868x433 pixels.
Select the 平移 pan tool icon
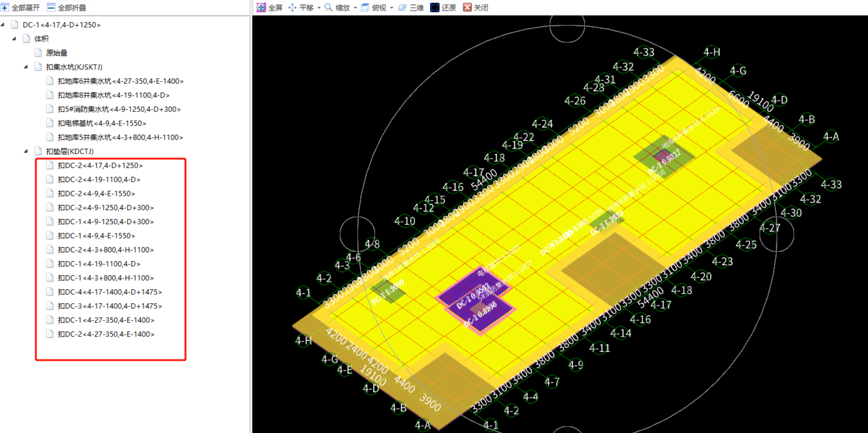point(292,7)
